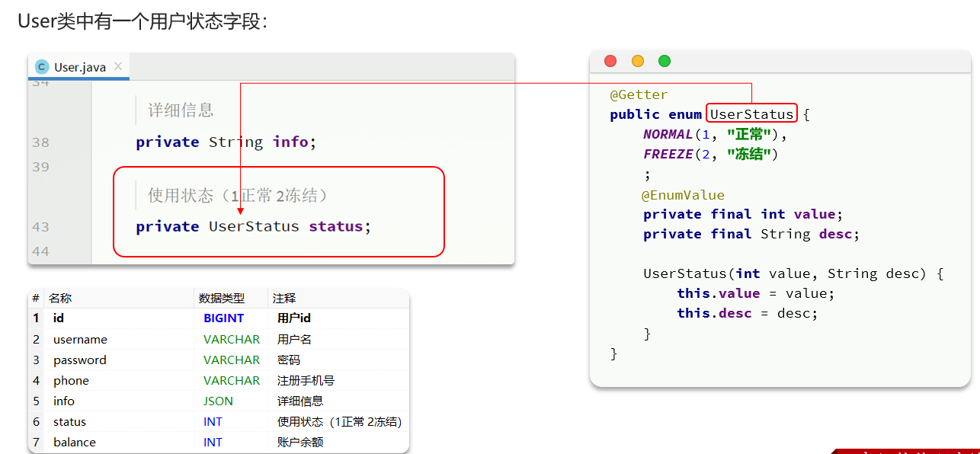The image size is (980, 454).
Task: Click row number 1 in table
Action: coord(36,318)
